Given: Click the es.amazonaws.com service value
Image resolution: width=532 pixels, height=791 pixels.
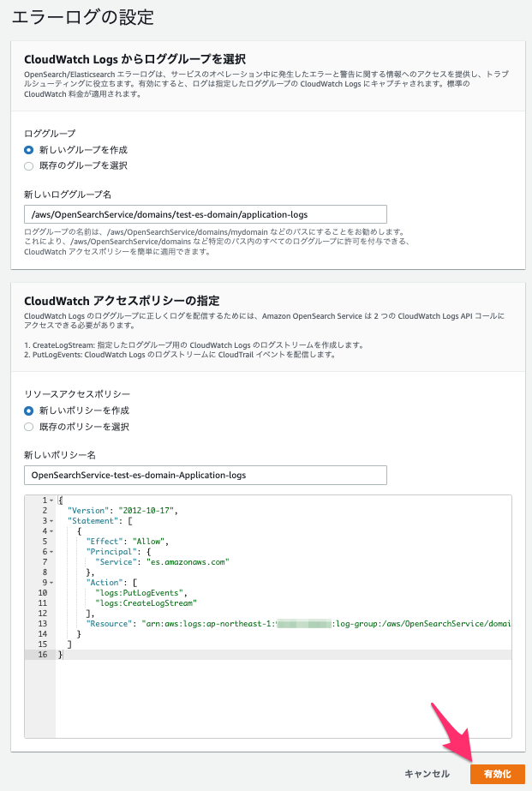Looking at the screenshot, I should (x=188, y=562).
